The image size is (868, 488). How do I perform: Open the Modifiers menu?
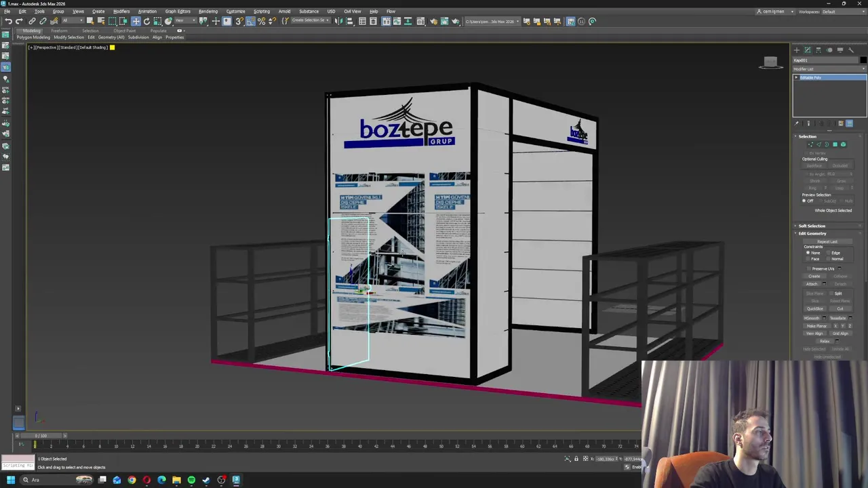(121, 12)
